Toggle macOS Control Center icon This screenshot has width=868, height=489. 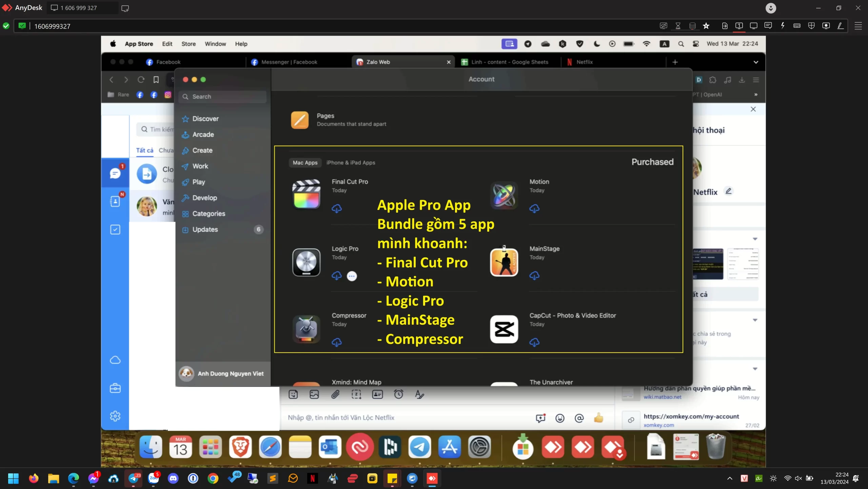(696, 44)
